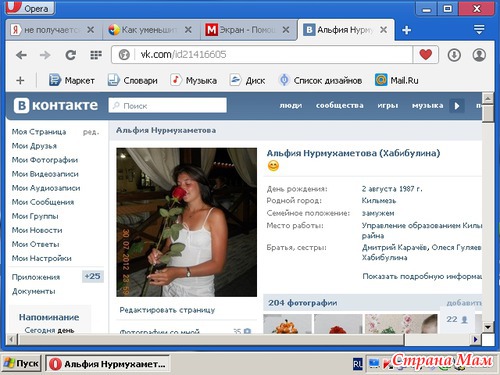Open Мои Группы
Viewport: 500px width, 375px height.
coord(35,216)
